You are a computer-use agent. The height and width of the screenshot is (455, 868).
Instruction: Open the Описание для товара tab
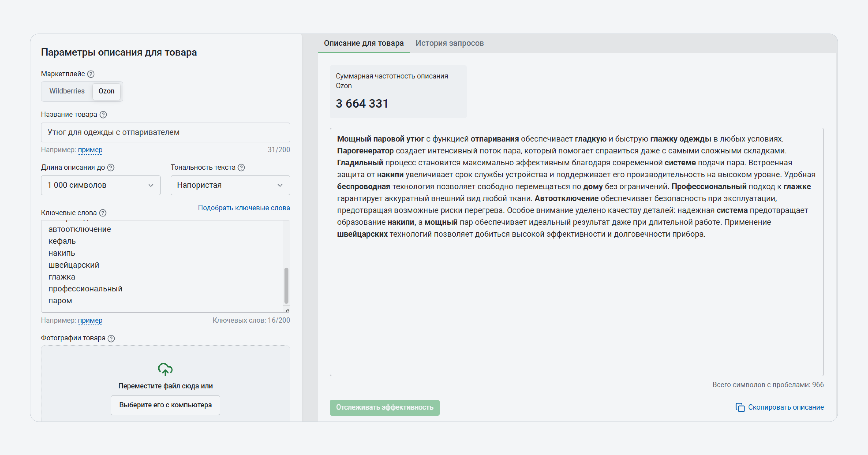pyautogui.click(x=364, y=43)
